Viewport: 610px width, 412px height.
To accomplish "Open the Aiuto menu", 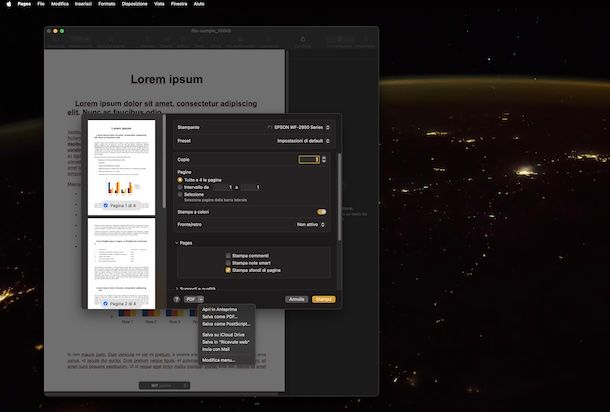I will click(x=199, y=4).
